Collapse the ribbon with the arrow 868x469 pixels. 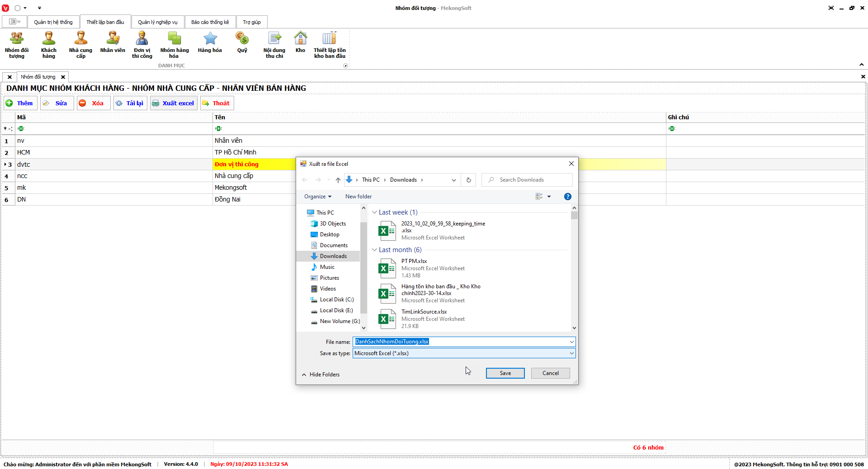point(862,65)
